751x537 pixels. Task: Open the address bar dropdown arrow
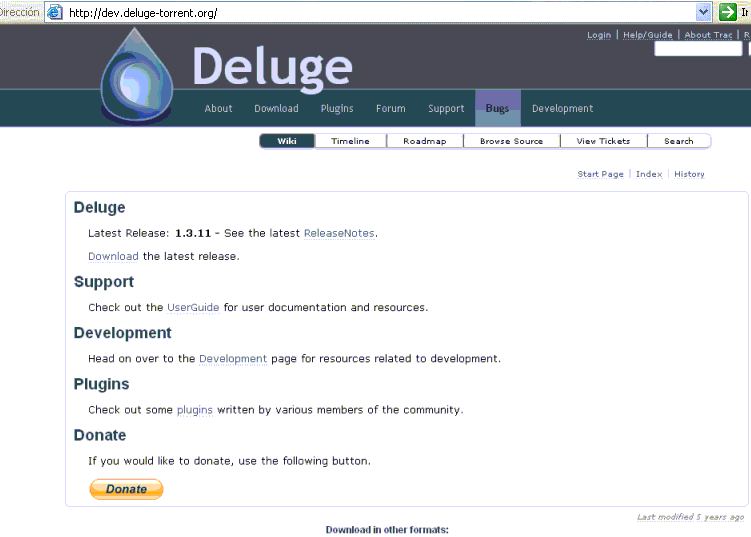(x=703, y=11)
